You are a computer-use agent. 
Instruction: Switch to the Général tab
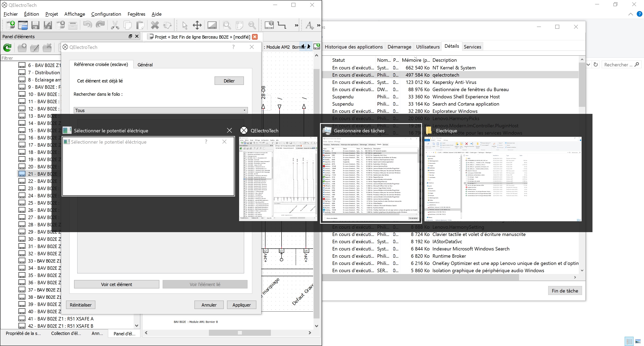[x=145, y=64]
